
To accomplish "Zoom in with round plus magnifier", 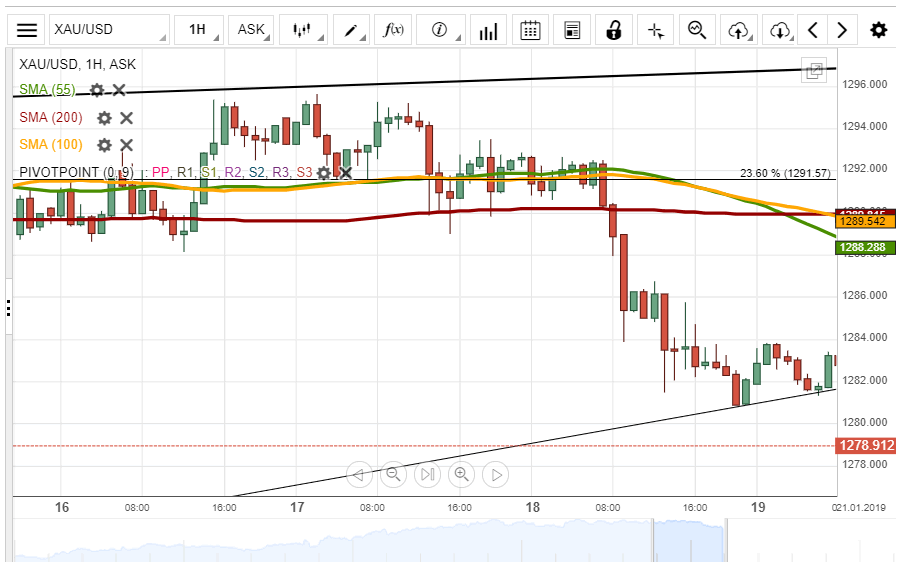I will pyautogui.click(x=461, y=475).
